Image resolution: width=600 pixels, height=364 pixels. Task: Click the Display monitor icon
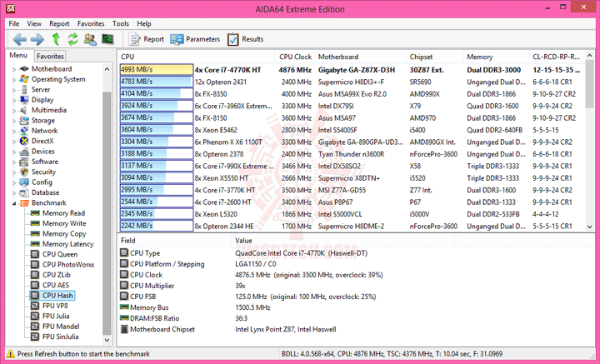(24, 100)
